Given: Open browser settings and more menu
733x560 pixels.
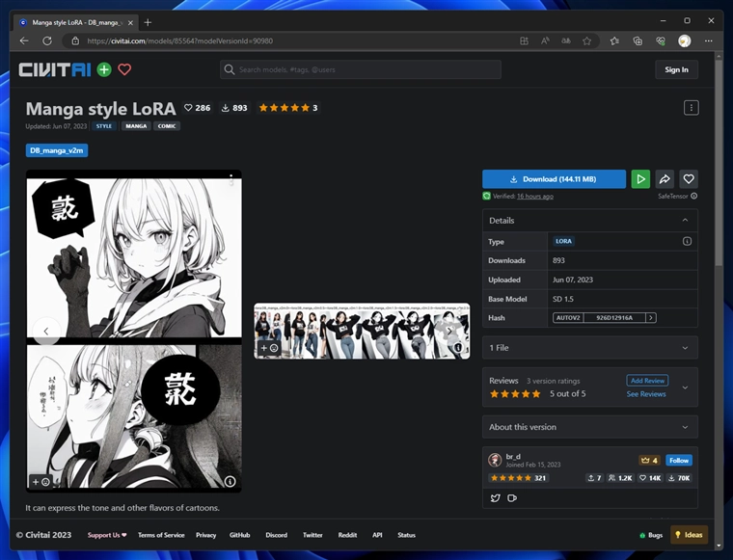Looking at the screenshot, I should coord(709,41).
